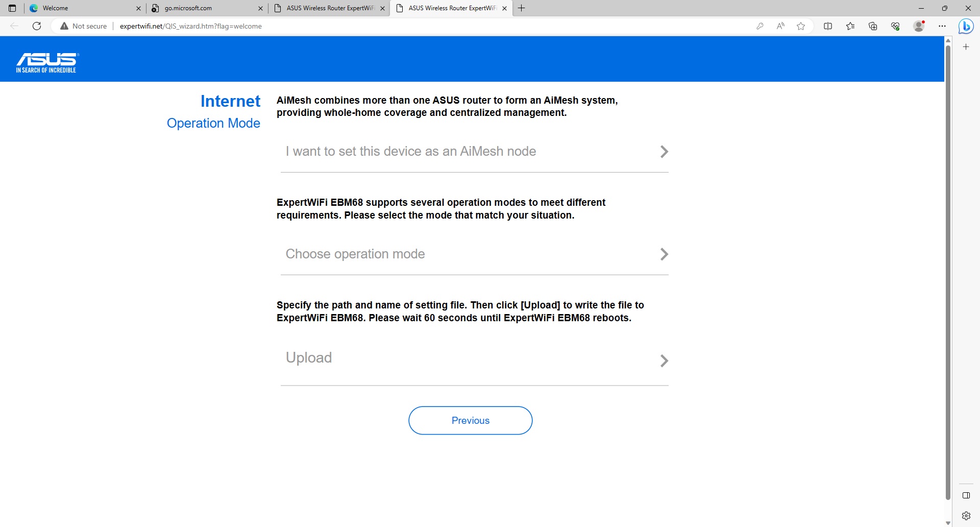Image resolution: width=980 pixels, height=527 pixels.
Task: Open split screen view icon
Action: coord(828,26)
